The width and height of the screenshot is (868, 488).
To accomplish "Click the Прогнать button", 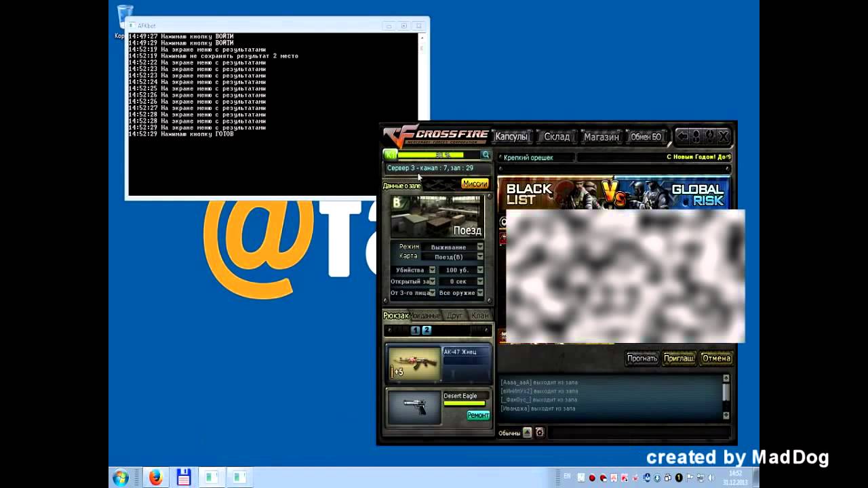I will click(642, 359).
